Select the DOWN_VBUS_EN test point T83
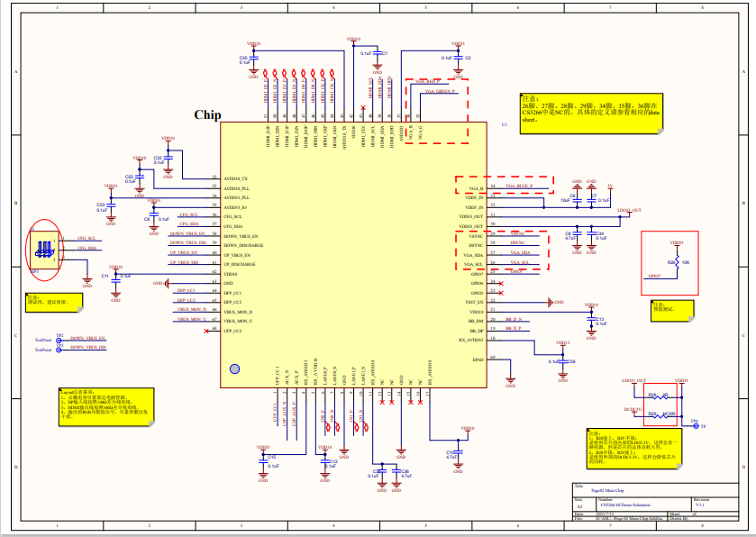This screenshot has width=756, height=537. click(x=59, y=338)
